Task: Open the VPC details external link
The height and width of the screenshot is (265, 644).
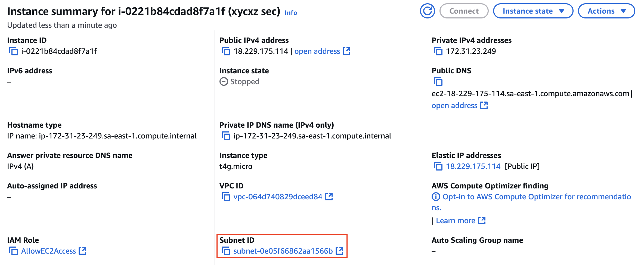Action: point(329,197)
